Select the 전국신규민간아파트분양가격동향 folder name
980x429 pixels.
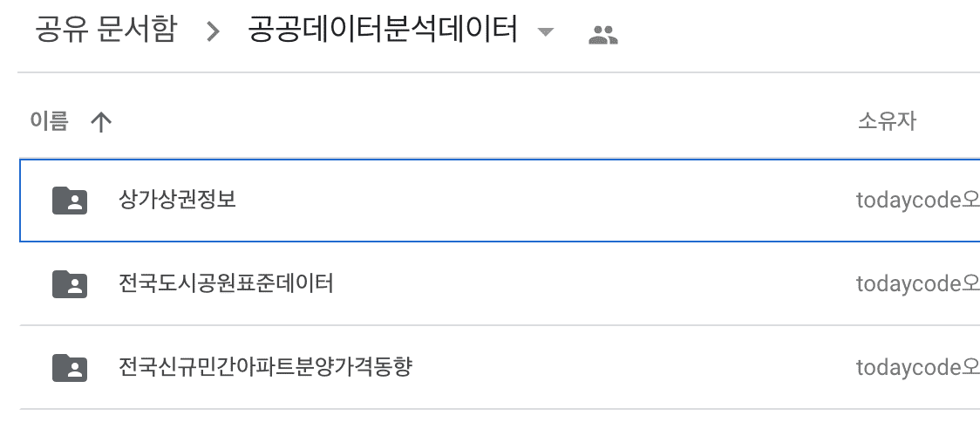pos(265,367)
